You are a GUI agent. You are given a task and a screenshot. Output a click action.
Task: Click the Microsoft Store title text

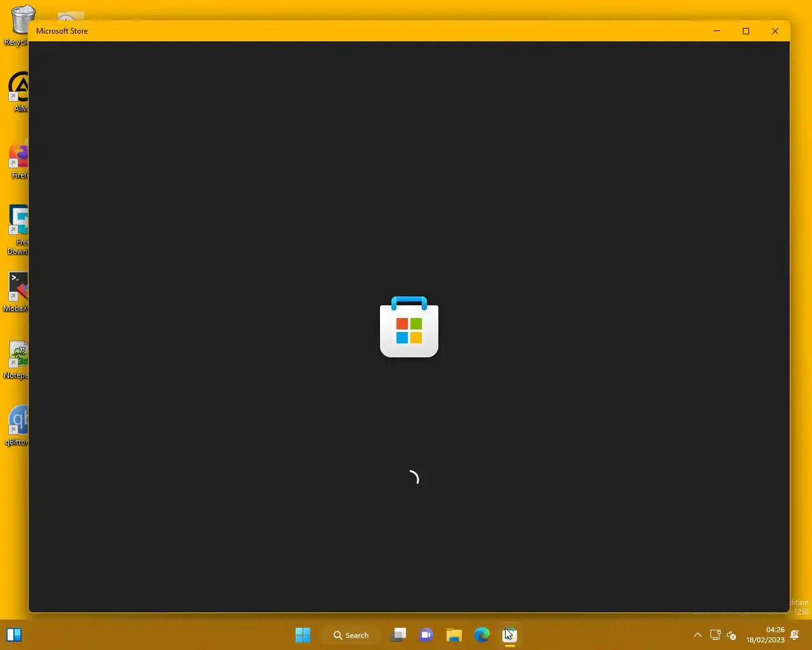(62, 31)
